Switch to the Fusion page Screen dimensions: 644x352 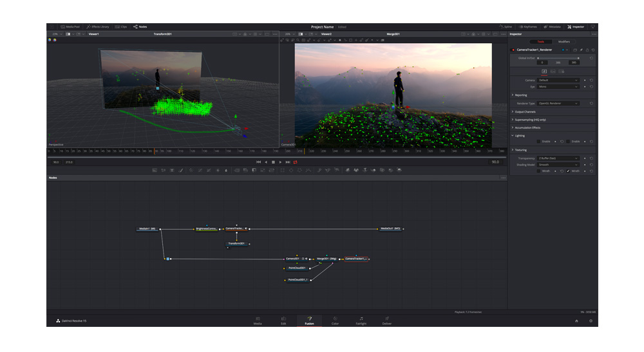coord(308,320)
